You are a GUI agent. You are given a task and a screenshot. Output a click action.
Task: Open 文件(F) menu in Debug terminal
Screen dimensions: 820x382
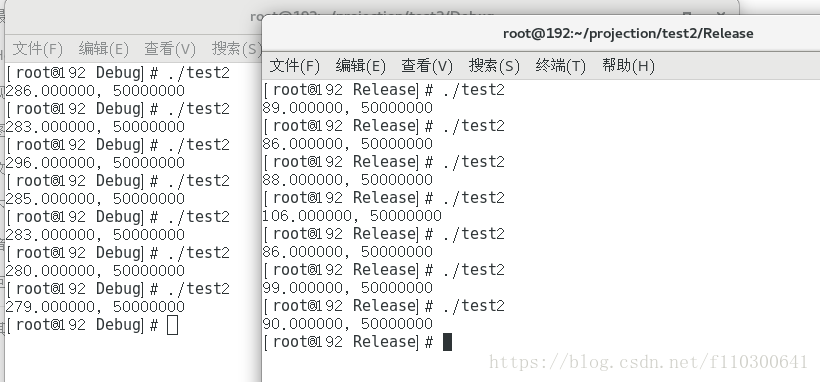click(37, 49)
